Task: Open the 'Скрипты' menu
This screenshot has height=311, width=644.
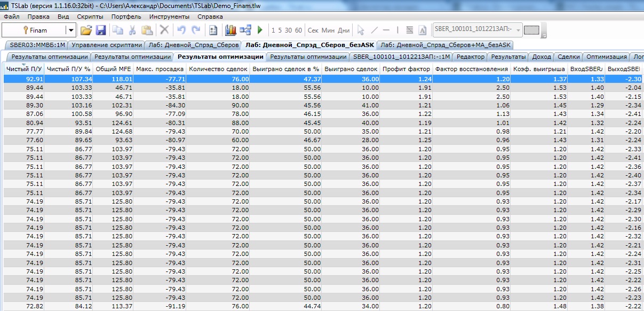Action: [90, 17]
